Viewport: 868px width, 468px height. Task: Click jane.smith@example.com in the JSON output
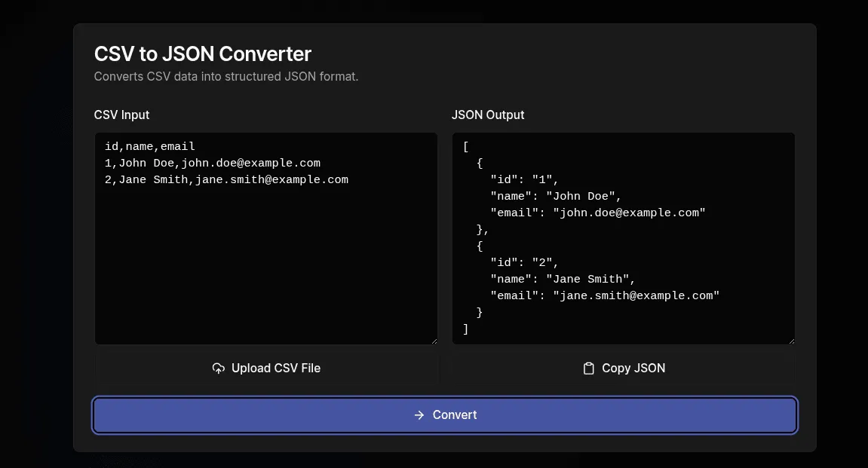[637, 295]
